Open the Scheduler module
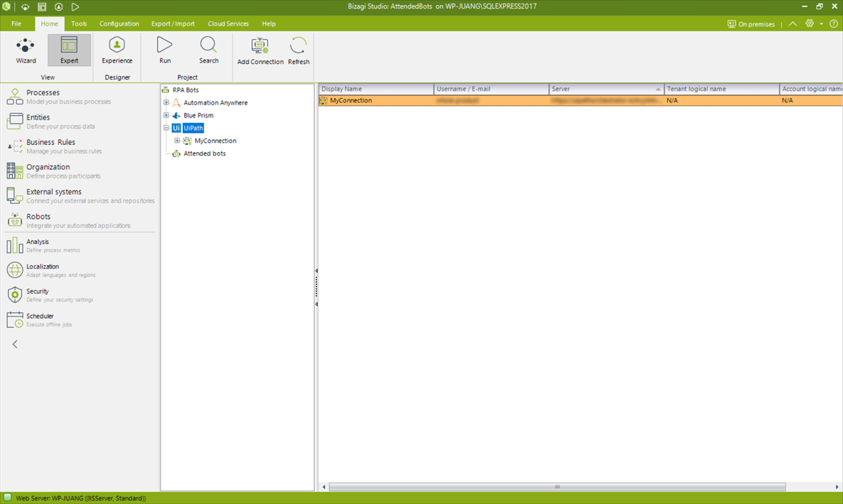 (80, 319)
